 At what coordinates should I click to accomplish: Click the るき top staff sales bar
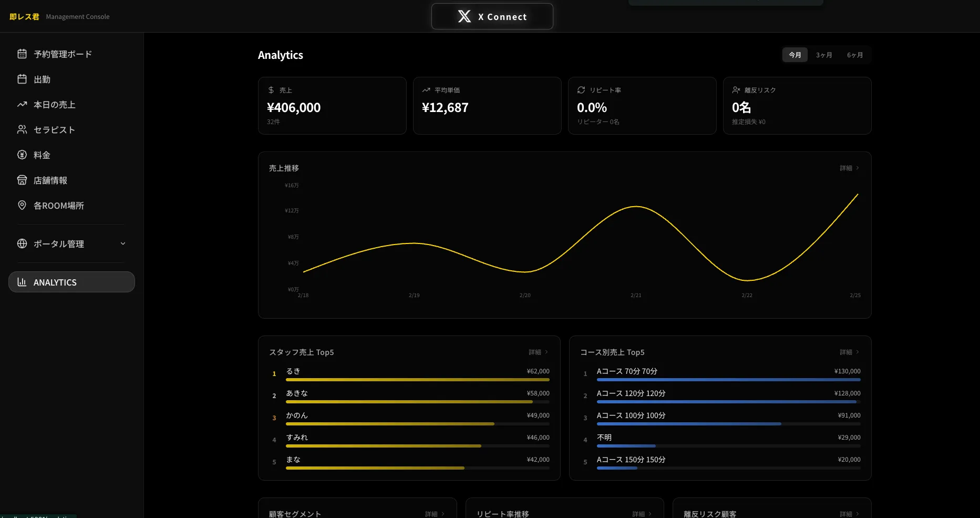click(x=417, y=379)
